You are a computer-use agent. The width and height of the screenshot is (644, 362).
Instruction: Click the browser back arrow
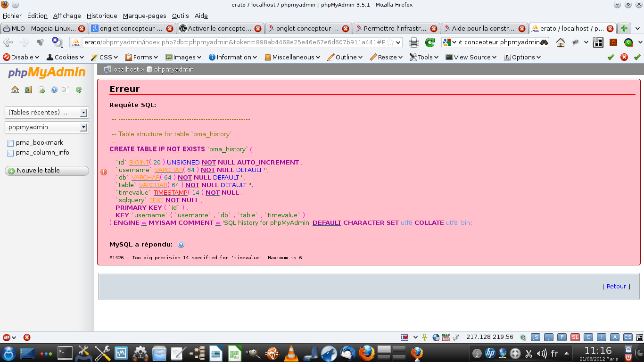tap(8, 42)
